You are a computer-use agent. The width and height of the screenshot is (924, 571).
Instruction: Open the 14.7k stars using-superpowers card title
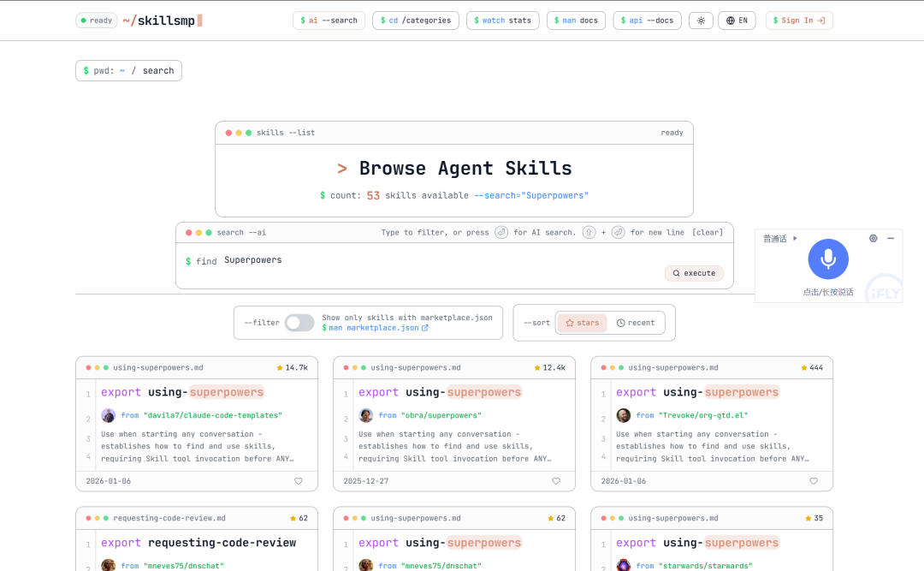coord(182,392)
